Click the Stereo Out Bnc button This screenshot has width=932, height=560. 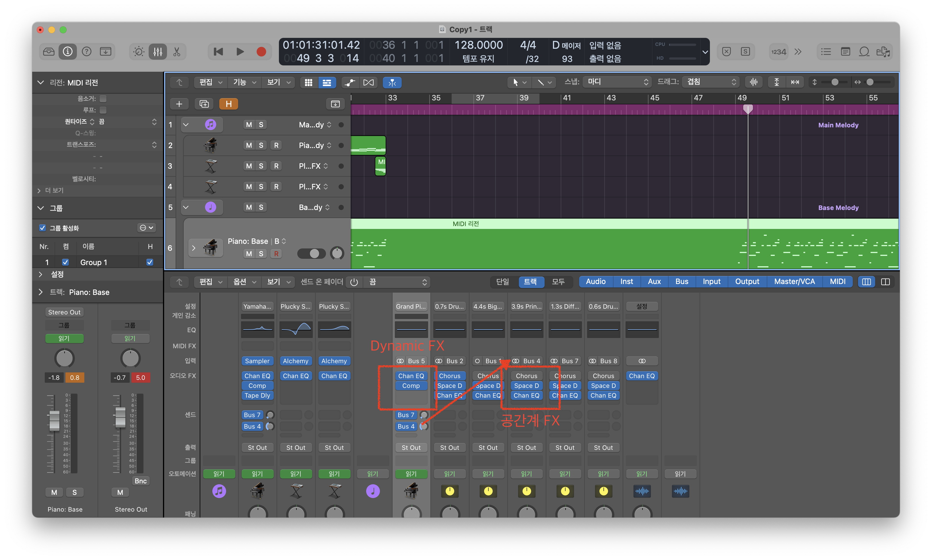[x=140, y=481]
